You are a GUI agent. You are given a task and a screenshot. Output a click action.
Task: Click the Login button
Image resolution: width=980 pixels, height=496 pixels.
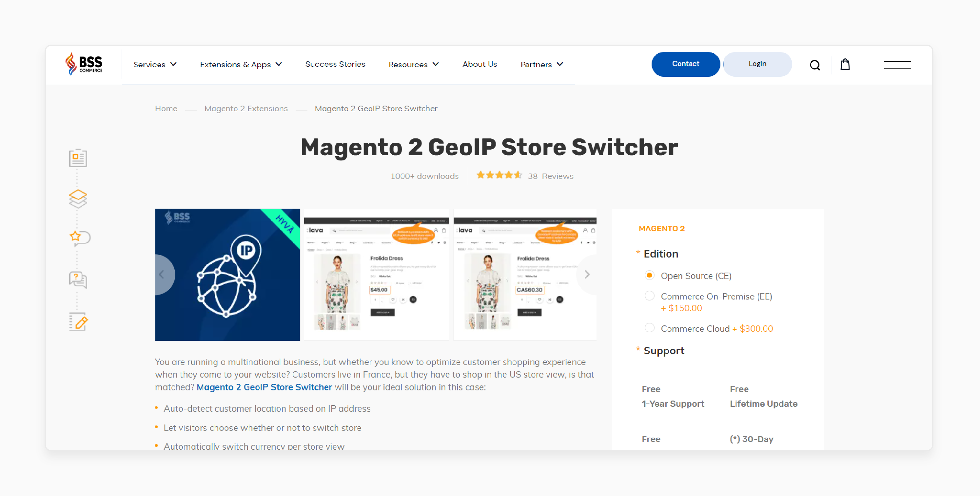click(x=757, y=64)
